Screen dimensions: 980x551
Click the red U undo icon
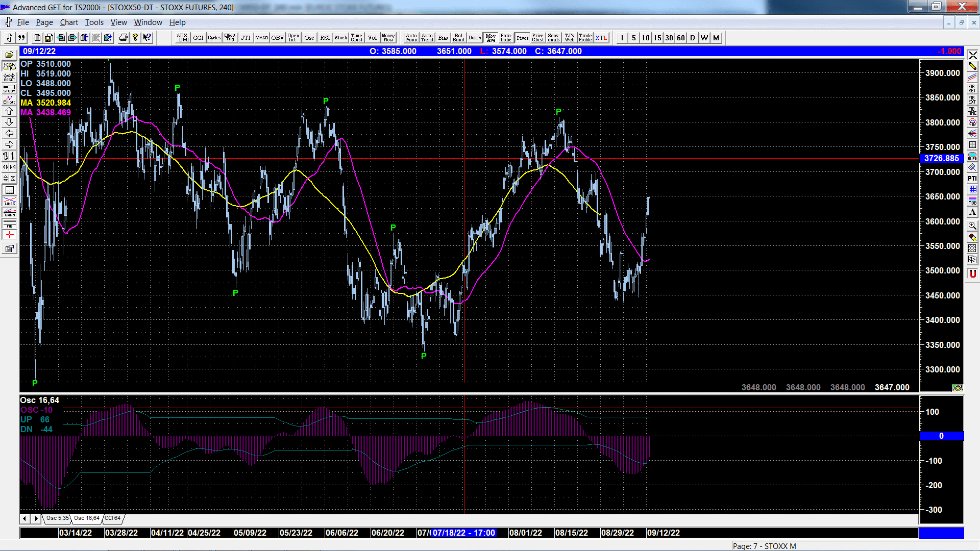coord(972,274)
